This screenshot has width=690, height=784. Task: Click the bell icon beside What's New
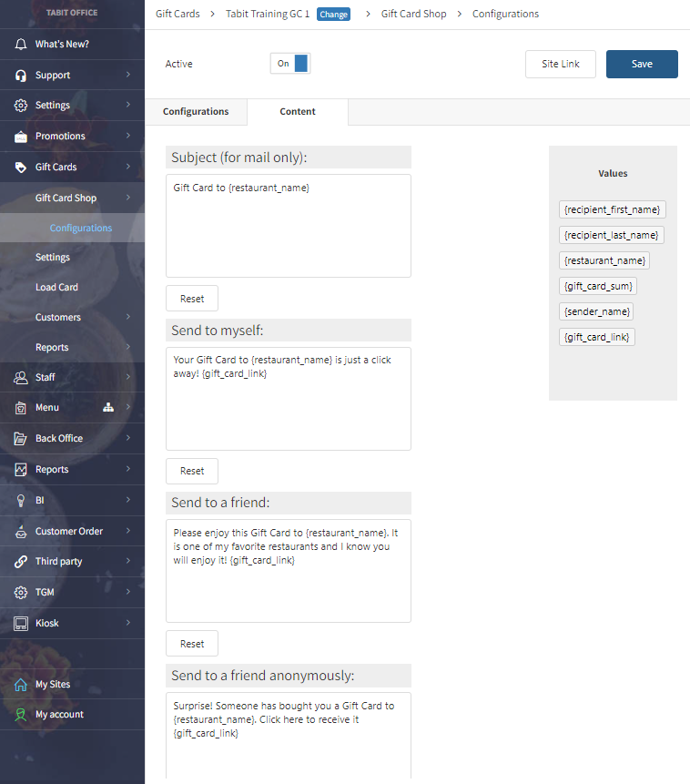pyautogui.click(x=20, y=45)
